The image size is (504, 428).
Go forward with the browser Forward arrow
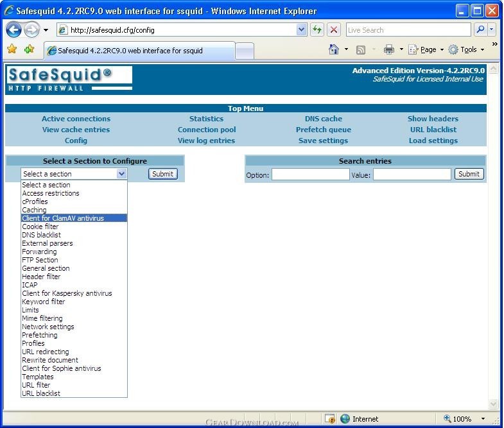(x=31, y=30)
